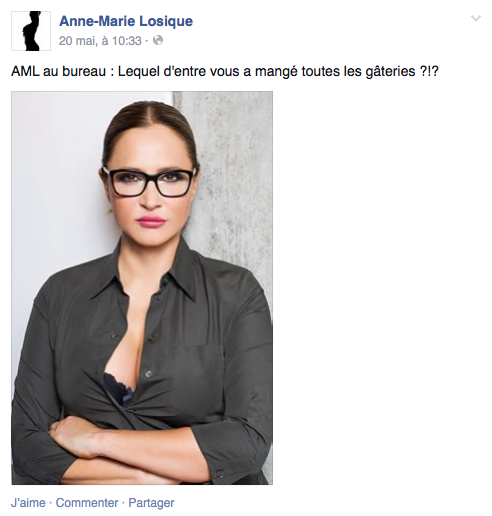Toggle the J'aime like action
Image resolution: width=492 pixels, height=516 pixels.
tap(28, 503)
